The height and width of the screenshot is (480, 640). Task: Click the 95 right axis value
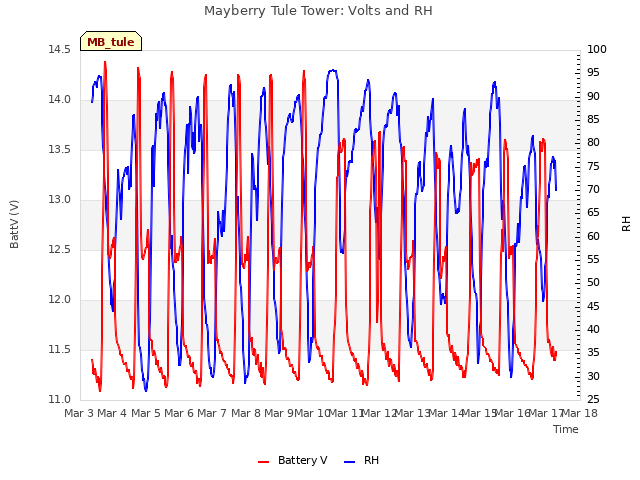coord(593,73)
